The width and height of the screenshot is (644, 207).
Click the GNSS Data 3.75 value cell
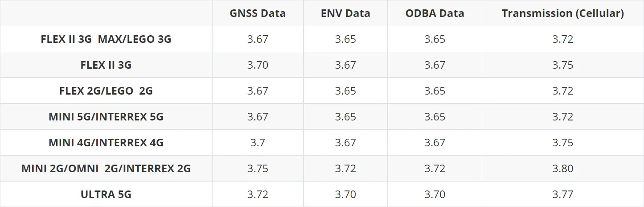(x=258, y=169)
